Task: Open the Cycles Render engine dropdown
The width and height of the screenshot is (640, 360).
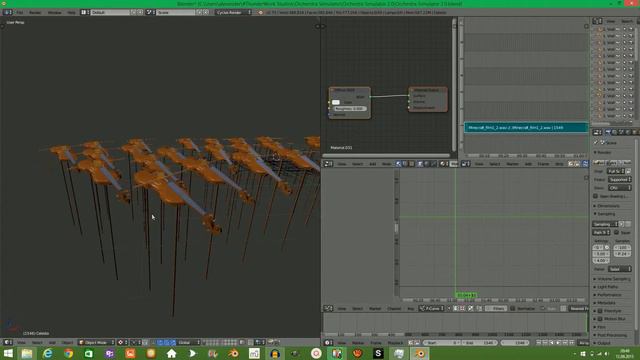Action: coord(233,12)
